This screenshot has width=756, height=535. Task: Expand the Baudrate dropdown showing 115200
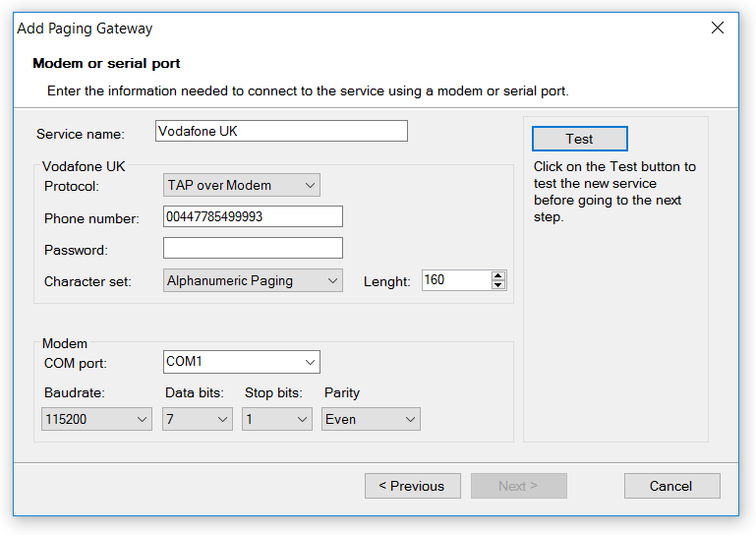(96, 419)
